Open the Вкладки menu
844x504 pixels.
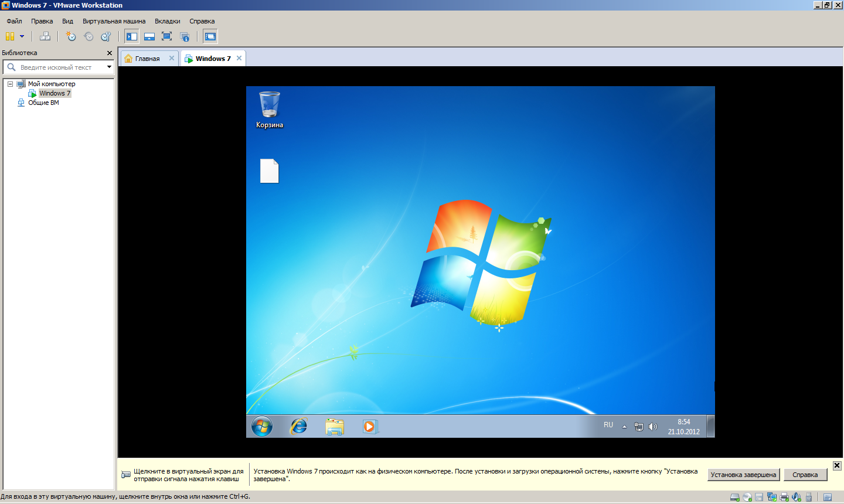[168, 21]
